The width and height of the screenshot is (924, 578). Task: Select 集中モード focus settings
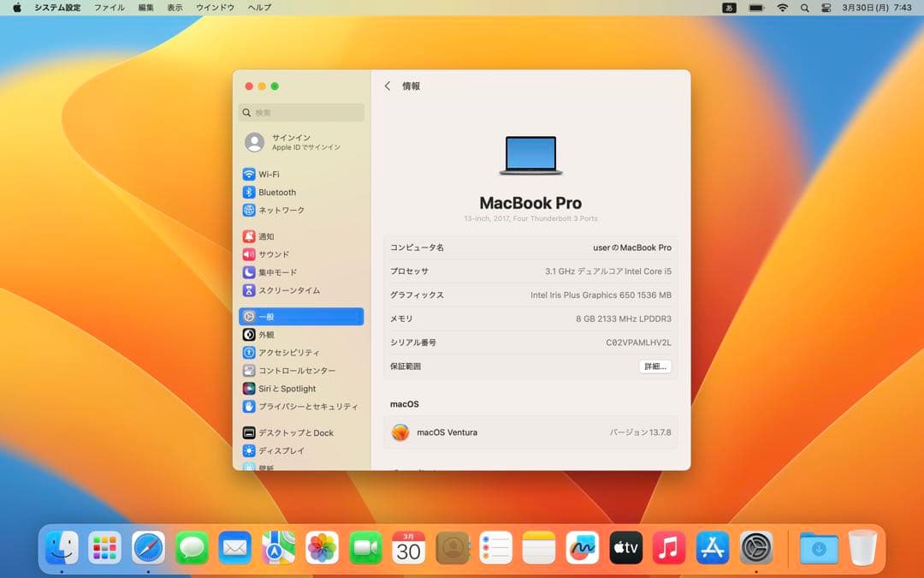coord(301,272)
